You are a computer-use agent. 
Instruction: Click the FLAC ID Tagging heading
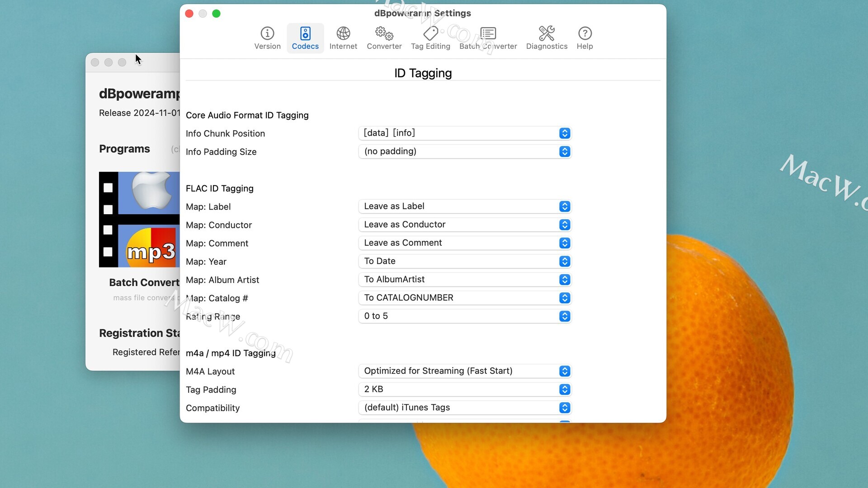click(220, 188)
